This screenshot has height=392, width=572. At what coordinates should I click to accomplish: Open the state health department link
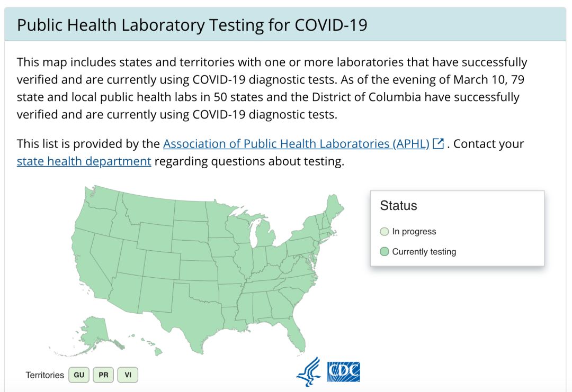click(x=84, y=161)
